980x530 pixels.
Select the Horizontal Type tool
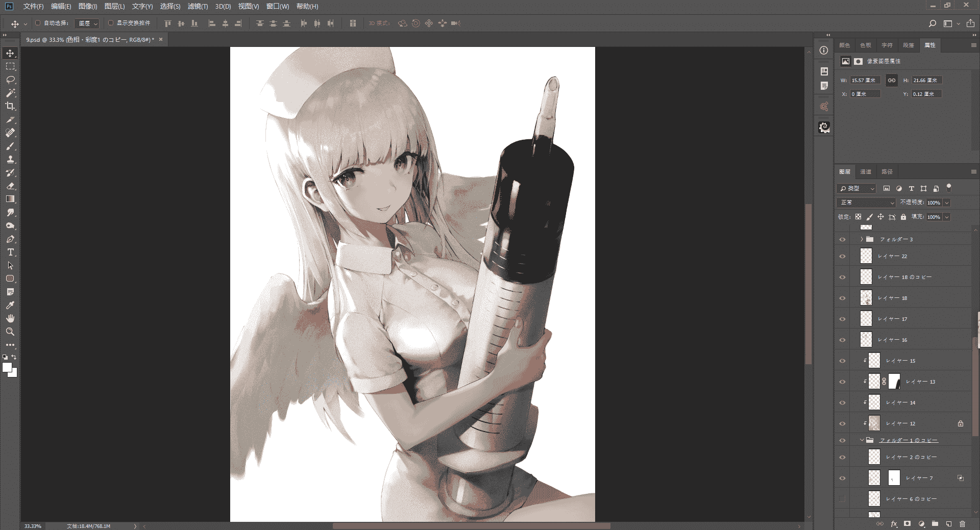tap(10, 252)
